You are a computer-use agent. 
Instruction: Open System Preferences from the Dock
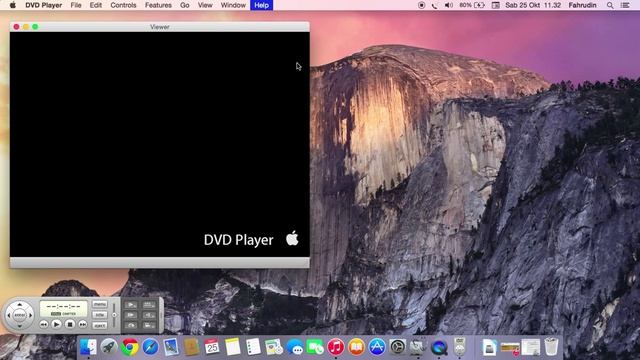[398, 347]
